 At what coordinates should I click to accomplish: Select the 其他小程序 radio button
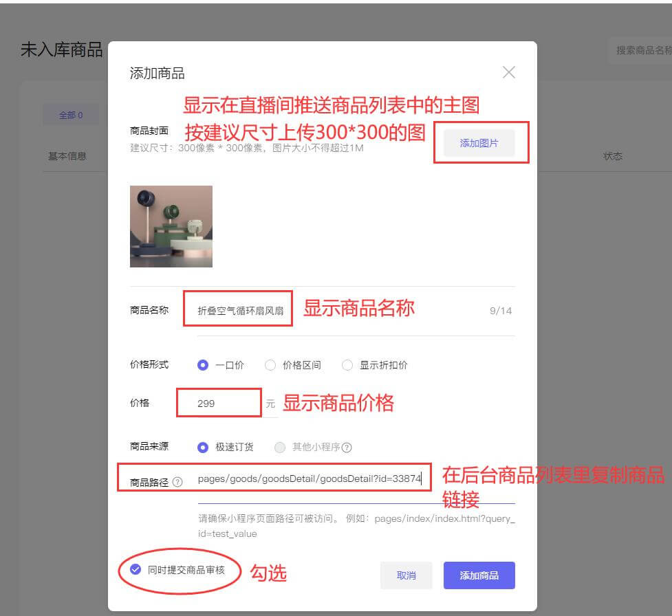[x=279, y=448]
